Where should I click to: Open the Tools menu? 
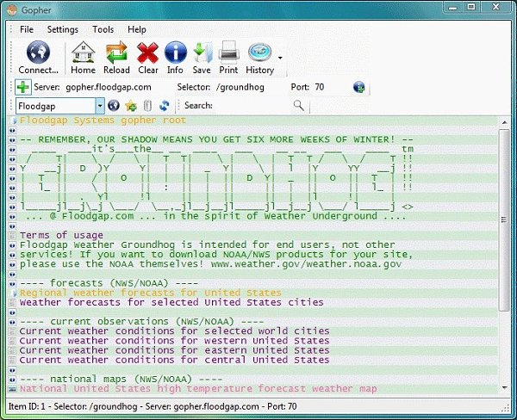[103, 29]
